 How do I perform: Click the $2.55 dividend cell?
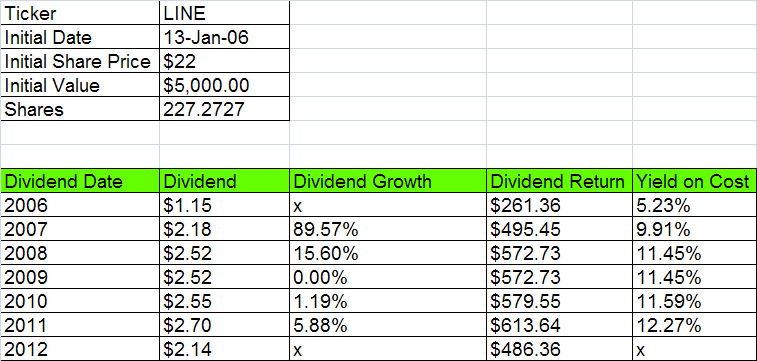[224, 301]
